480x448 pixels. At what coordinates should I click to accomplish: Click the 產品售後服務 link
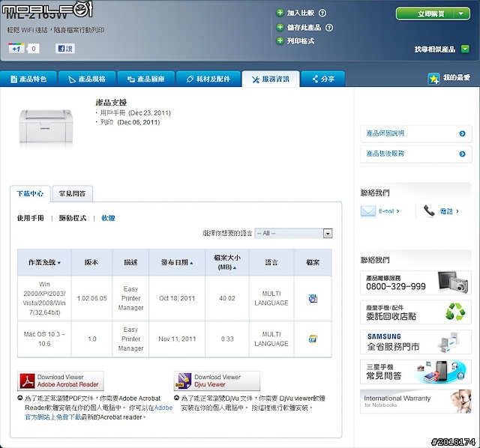[x=385, y=154]
